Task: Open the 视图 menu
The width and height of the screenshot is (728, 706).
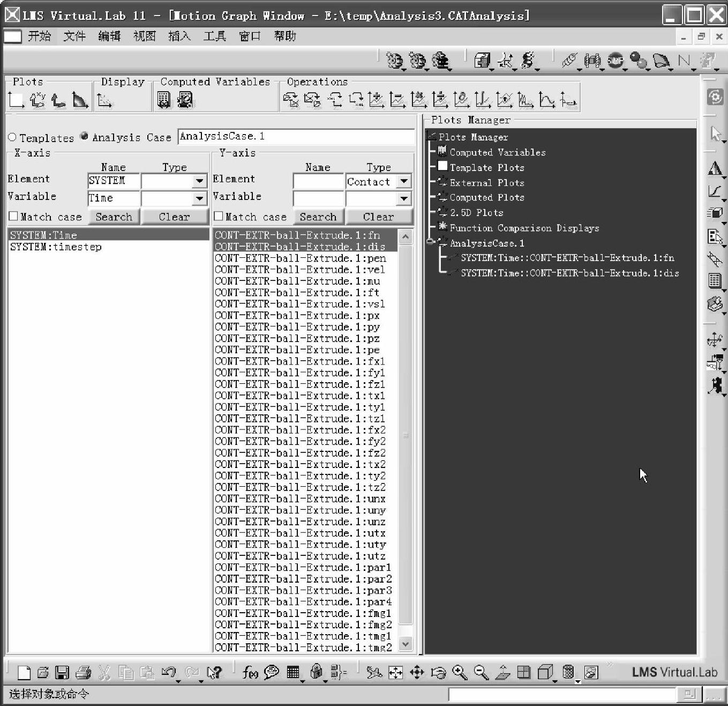Action: pyautogui.click(x=144, y=36)
